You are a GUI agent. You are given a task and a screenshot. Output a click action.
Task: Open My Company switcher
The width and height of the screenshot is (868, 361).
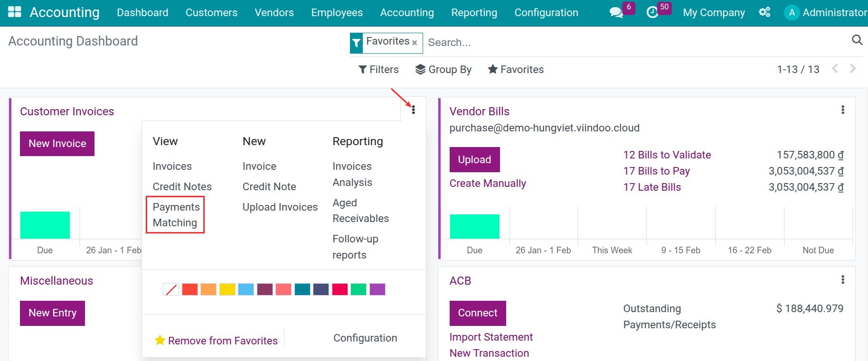(x=714, y=13)
